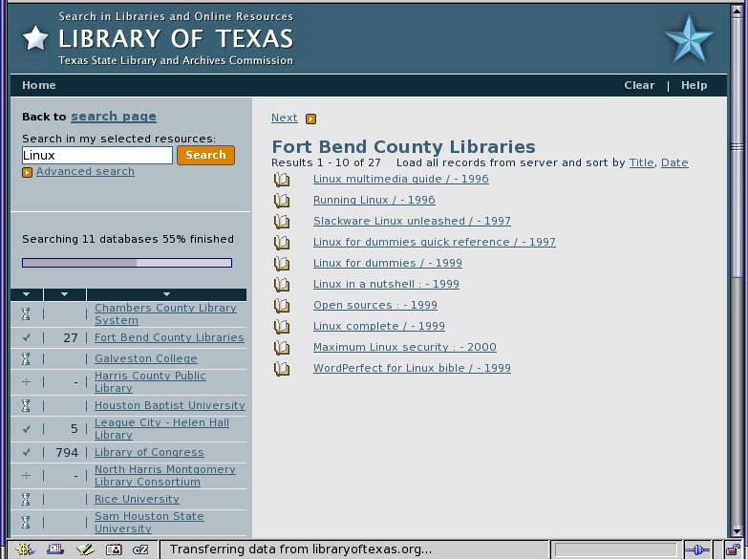Click the orange arrow icon beside Next
This screenshot has width=748, height=560.
pyautogui.click(x=310, y=118)
